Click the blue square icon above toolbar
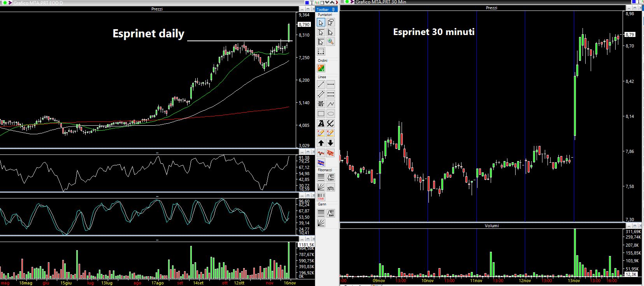 tap(307, 2)
